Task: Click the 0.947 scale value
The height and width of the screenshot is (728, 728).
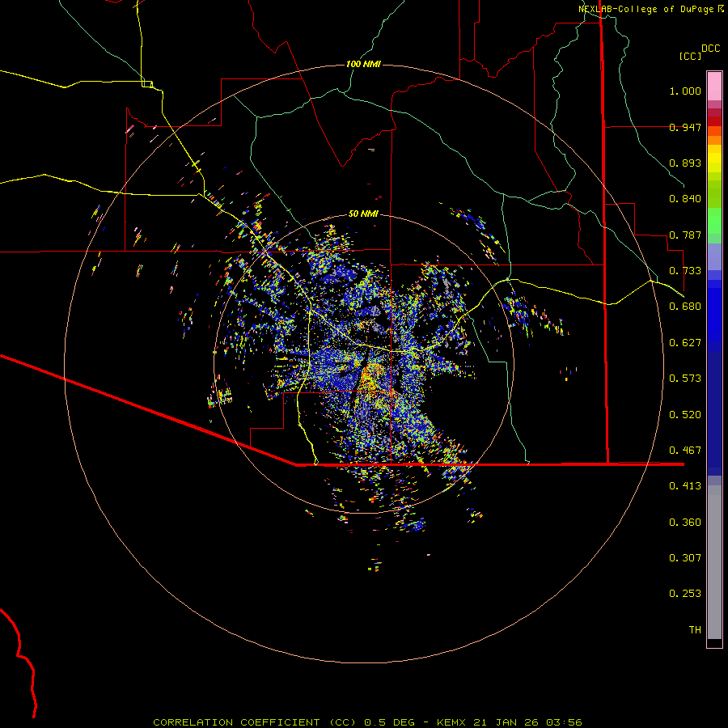Action: (685, 127)
